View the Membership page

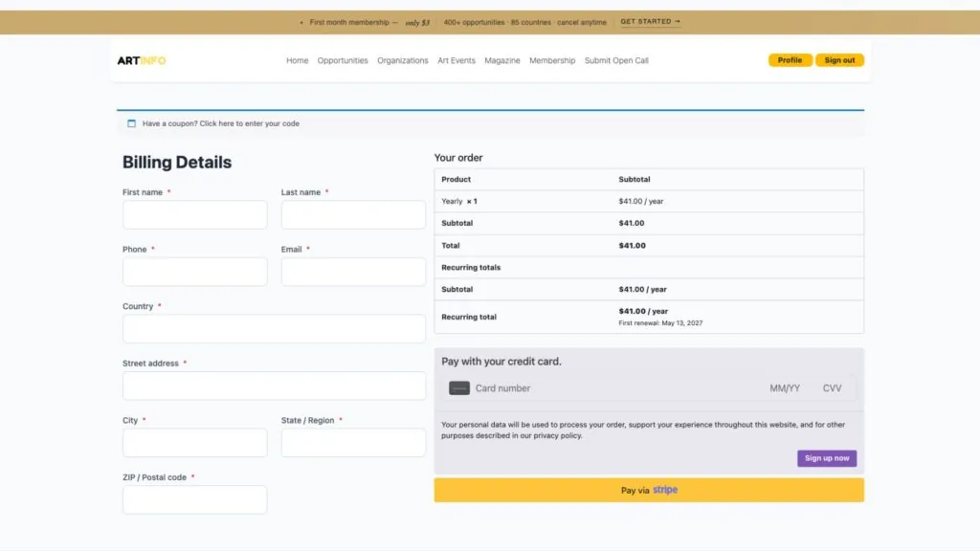pos(552,60)
